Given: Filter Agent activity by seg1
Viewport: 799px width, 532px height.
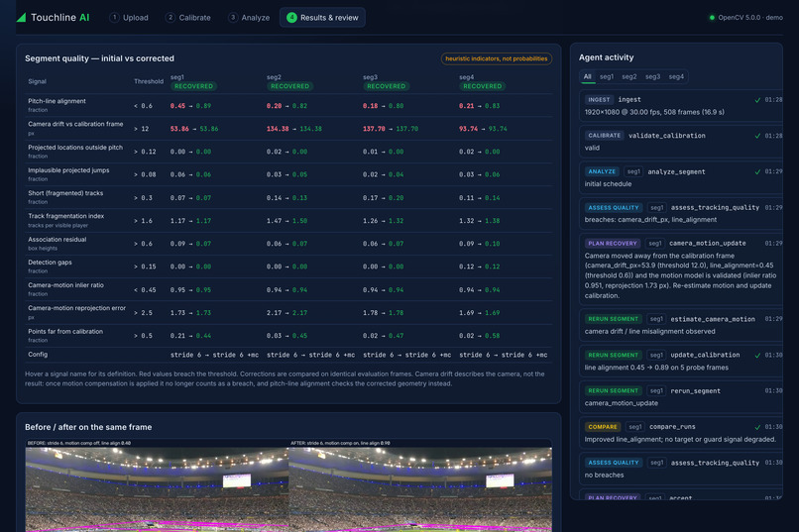Looking at the screenshot, I should pyautogui.click(x=607, y=77).
